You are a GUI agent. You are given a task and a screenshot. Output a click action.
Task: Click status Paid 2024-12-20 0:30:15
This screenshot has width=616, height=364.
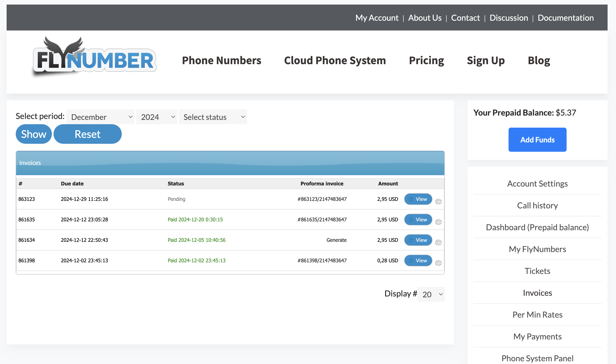click(x=195, y=220)
